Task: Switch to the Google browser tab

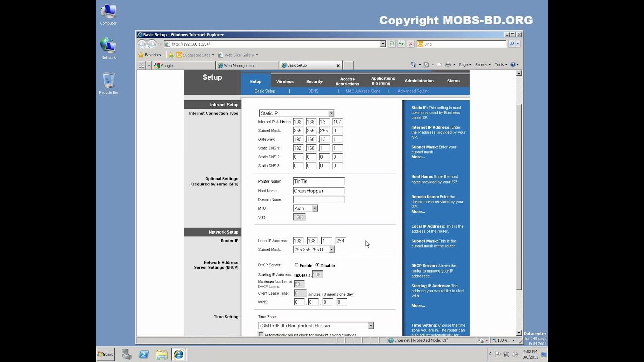Action: (184, 65)
